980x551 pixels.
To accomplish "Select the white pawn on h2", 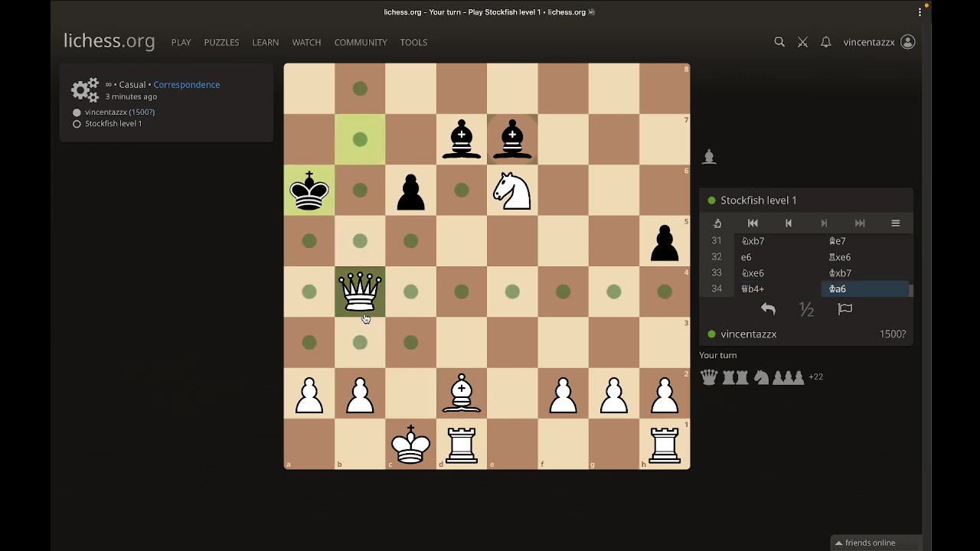I will click(x=665, y=393).
